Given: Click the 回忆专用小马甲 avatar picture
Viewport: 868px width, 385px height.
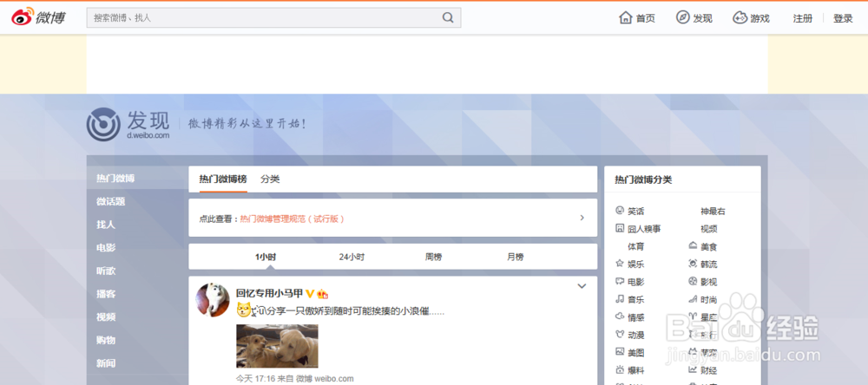Looking at the screenshot, I should pos(214,300).
